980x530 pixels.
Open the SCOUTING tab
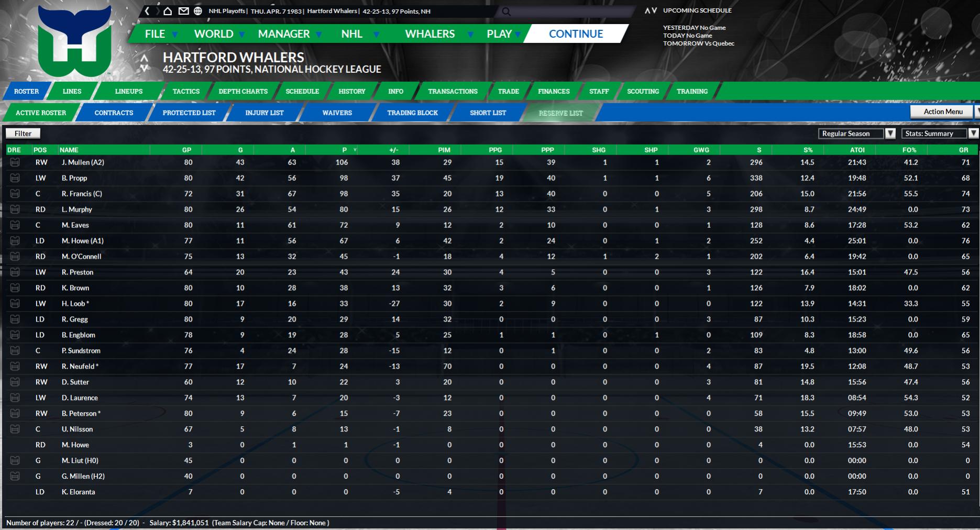coord(643,91)
